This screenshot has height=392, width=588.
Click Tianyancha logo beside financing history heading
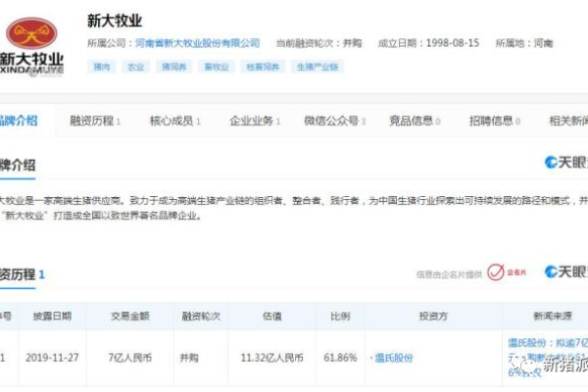[566, 272]
